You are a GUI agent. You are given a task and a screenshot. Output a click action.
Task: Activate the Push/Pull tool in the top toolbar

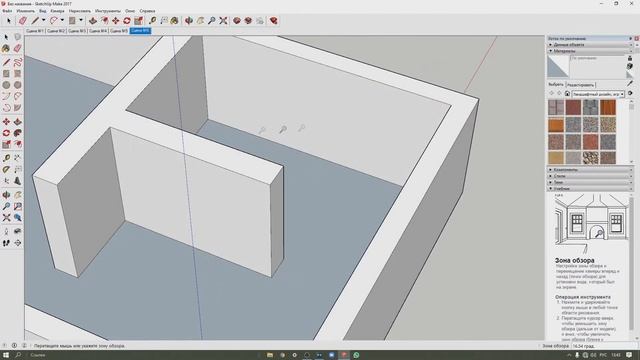coord(93,20)
